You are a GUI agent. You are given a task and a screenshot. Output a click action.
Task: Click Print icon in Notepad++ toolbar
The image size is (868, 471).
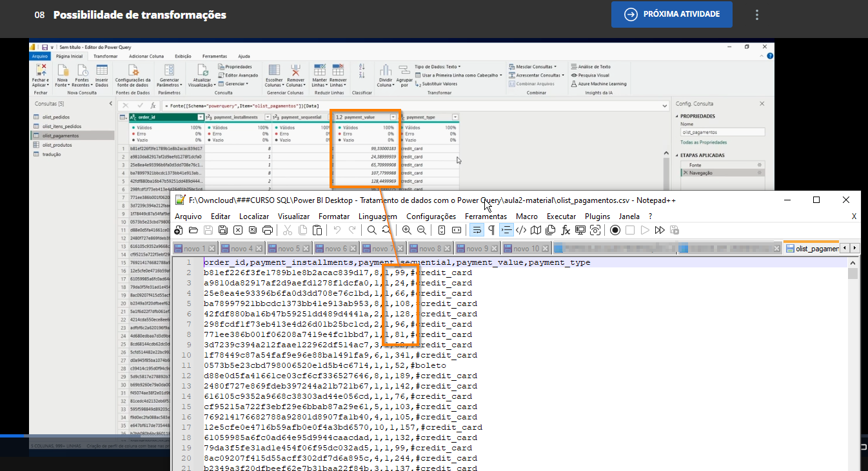268,230
